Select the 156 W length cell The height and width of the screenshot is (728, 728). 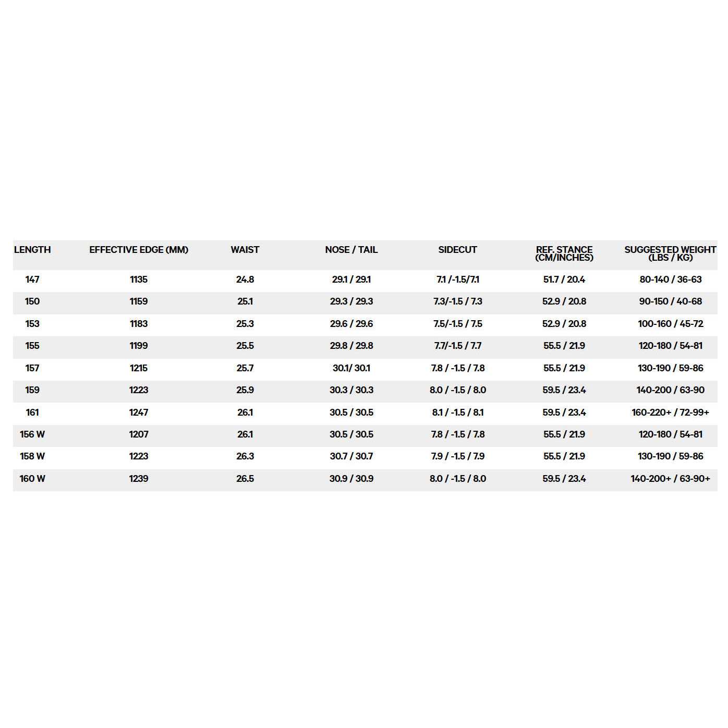32,434
